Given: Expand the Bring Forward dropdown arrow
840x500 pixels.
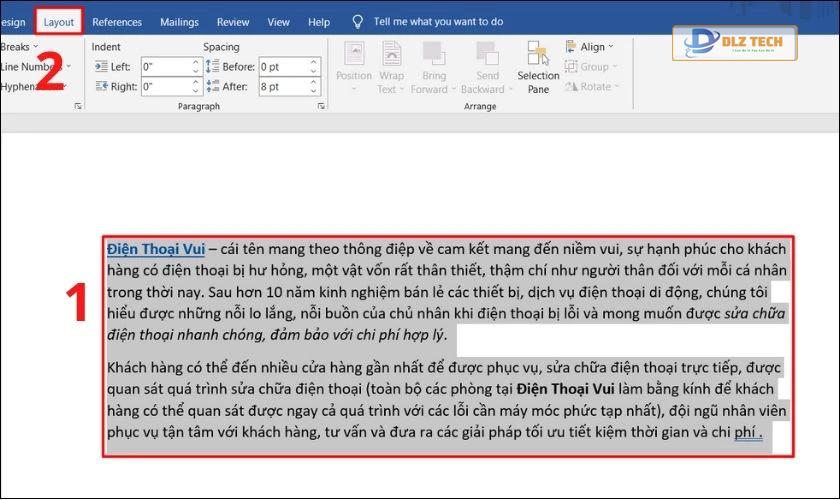Looking at the screenshot, I should (453, 89).
